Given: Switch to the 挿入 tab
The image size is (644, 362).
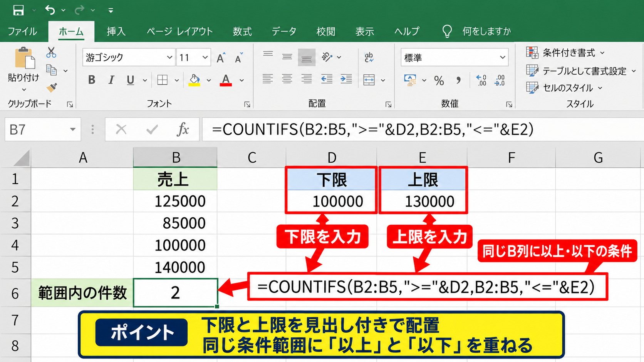Looking at the screenshot, I should (x=116, y=31).
